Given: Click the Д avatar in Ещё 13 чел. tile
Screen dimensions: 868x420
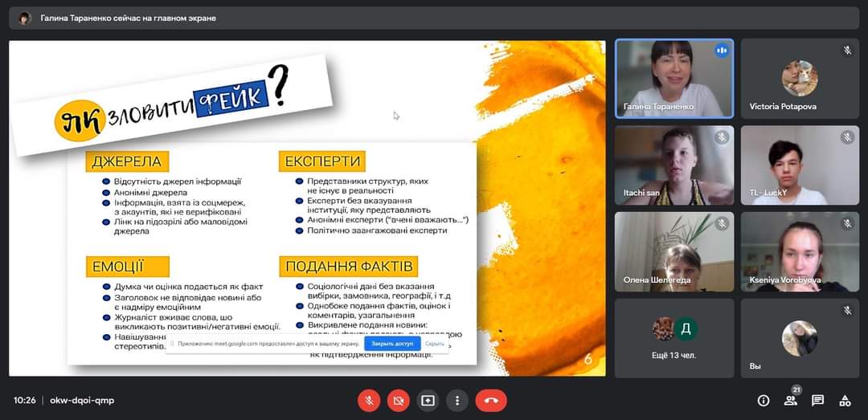Looking at the screenshot, I should (686, 328).
